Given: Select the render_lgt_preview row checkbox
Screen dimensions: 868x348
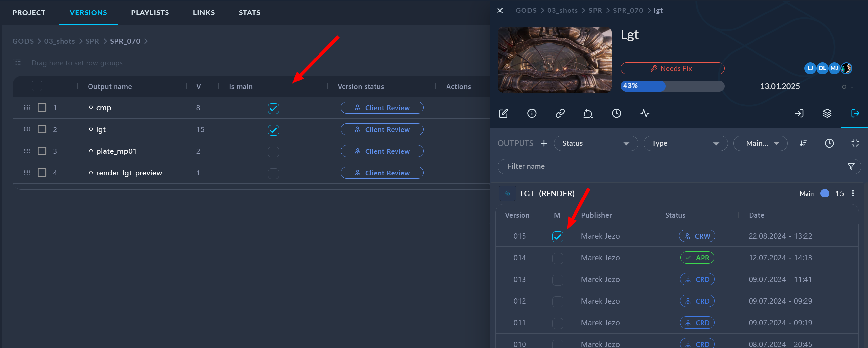Looking at the screenshot, I should [x=42, y=173].
